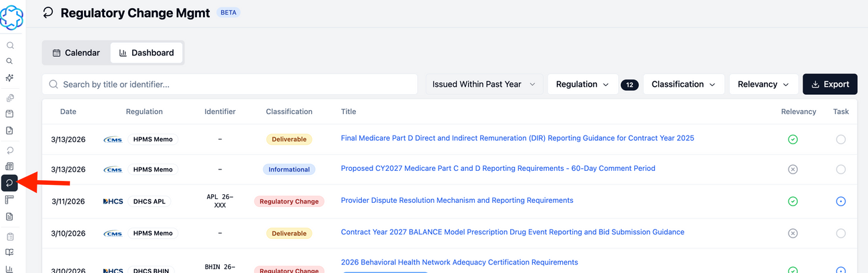Click the APL 26-XXX identifier

220,201
